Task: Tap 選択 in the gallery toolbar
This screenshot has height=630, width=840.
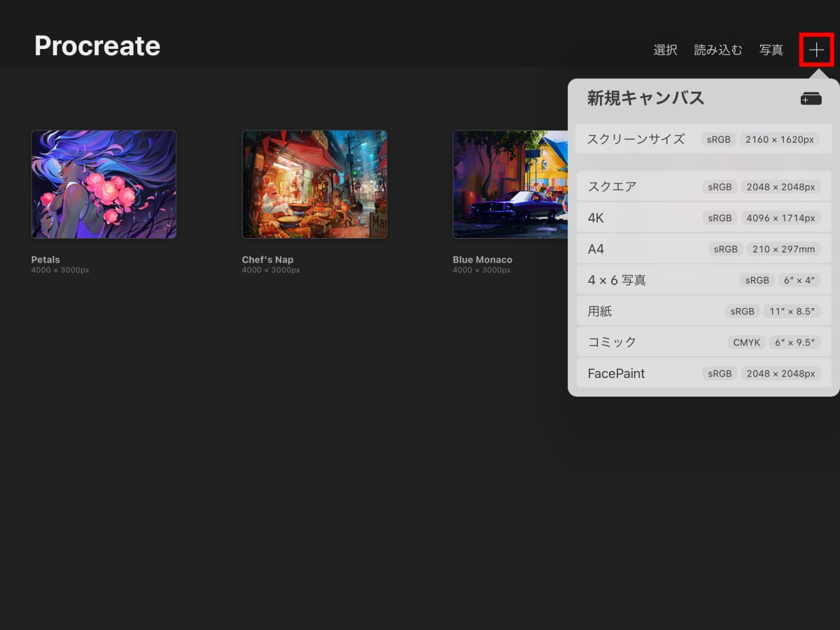Action: [665, 50]
